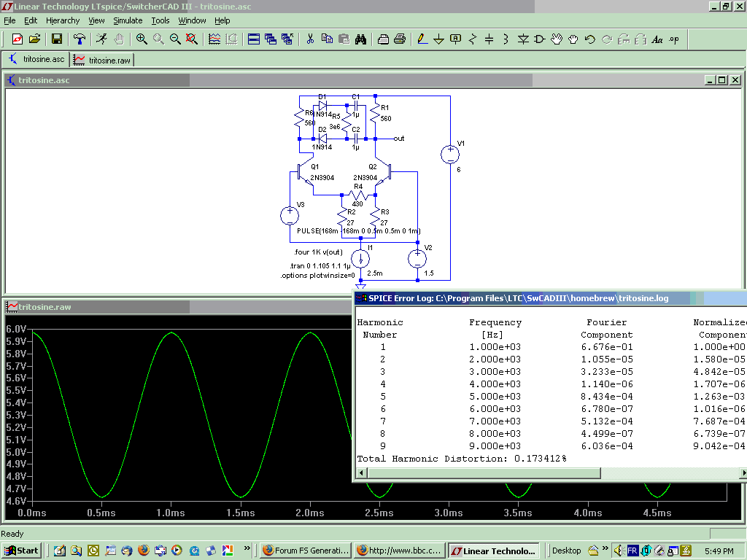
Task: Select the Capacitor placement tool
Action: [x=489, y=39]
